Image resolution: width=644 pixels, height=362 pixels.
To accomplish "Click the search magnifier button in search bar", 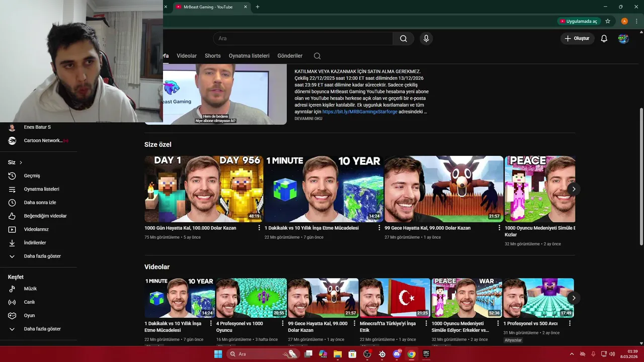I will click(404, 39).
